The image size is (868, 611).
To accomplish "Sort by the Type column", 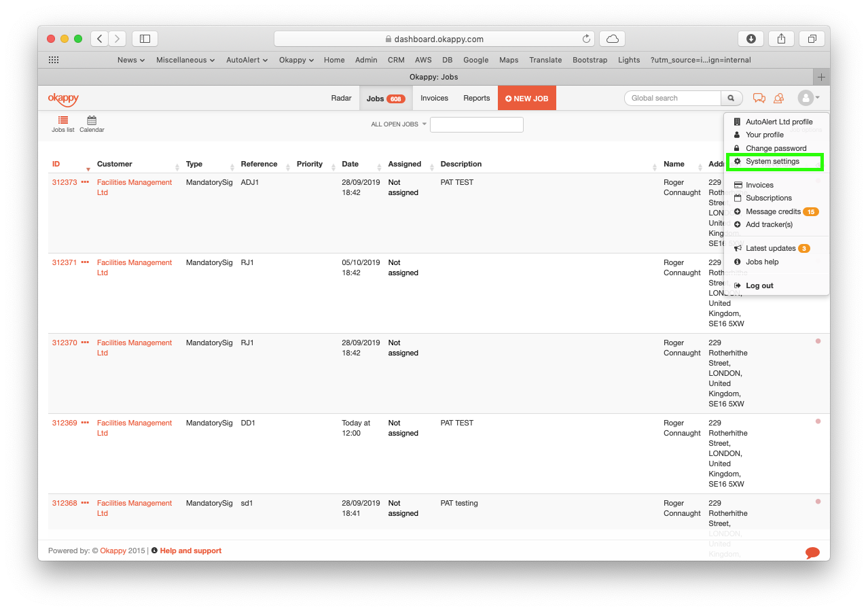I will tap(194, 164).
